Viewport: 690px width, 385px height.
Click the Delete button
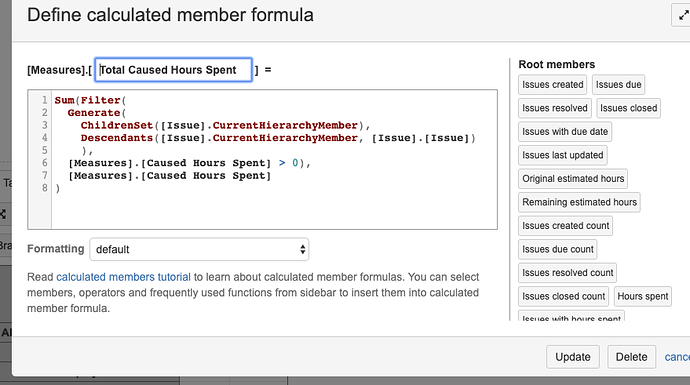click(x=631, y=357)
